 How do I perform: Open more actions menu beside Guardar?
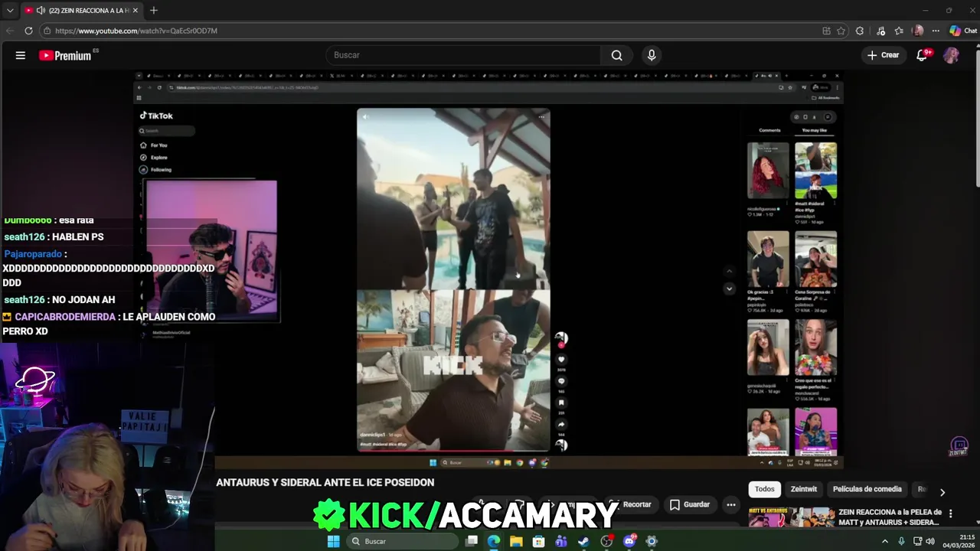(x=731, y=504)
